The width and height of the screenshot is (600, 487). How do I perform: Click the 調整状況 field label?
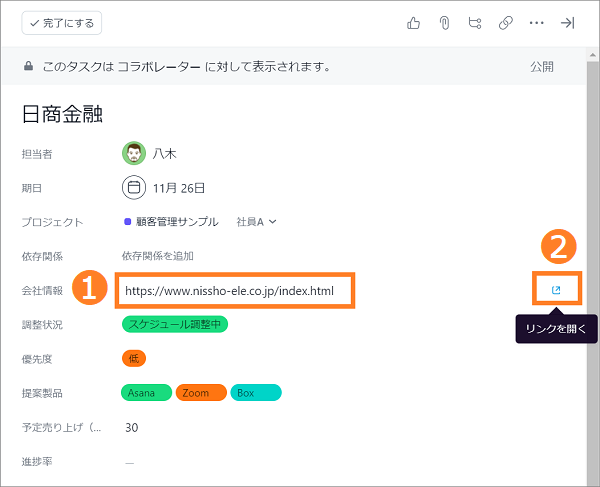click(42, 324)
